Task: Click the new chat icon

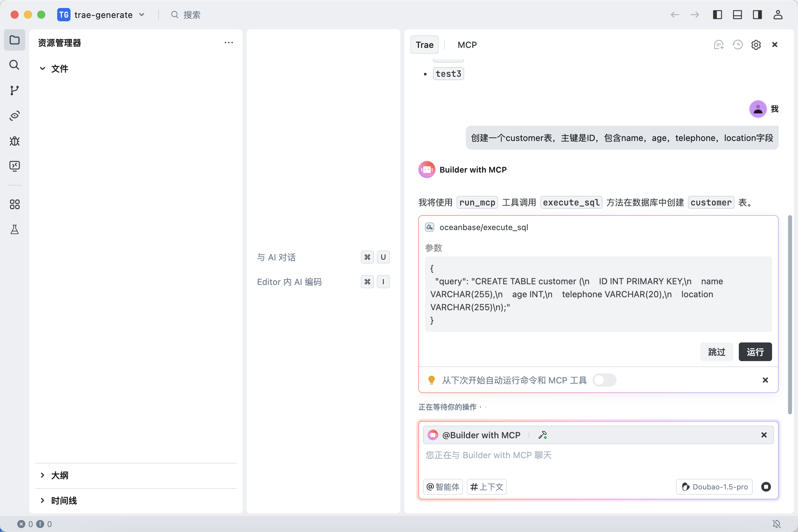Action: [719, 45]
